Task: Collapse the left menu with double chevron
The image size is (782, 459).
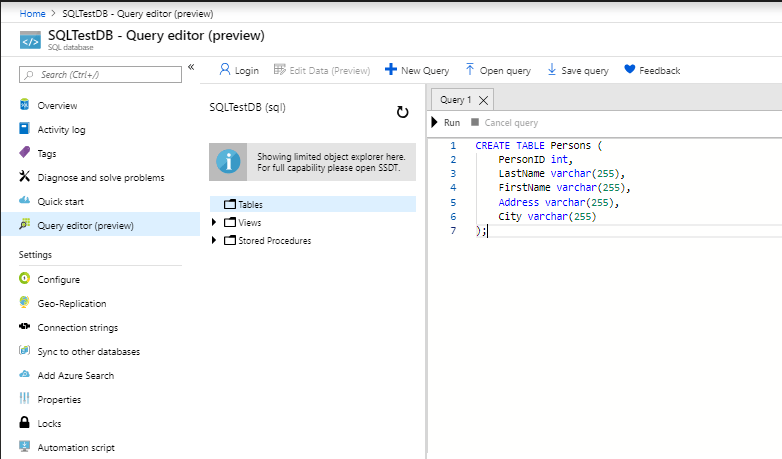Action: pyautogui.click(x=191, y=67)
